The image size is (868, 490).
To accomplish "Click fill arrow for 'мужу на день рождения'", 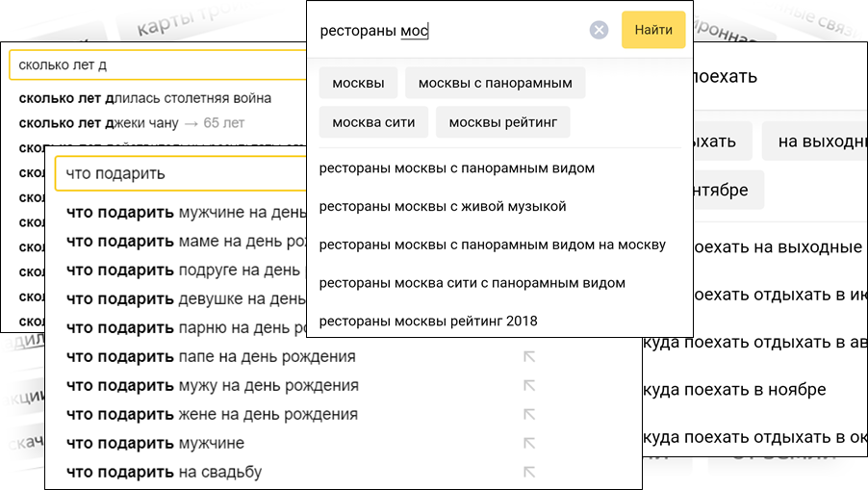I will pos(529,385).
